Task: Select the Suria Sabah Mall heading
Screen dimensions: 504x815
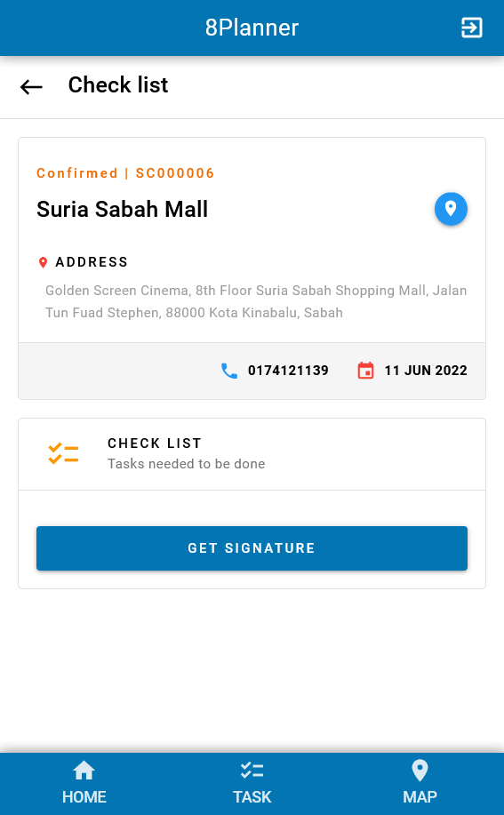Action: [122, 210]
